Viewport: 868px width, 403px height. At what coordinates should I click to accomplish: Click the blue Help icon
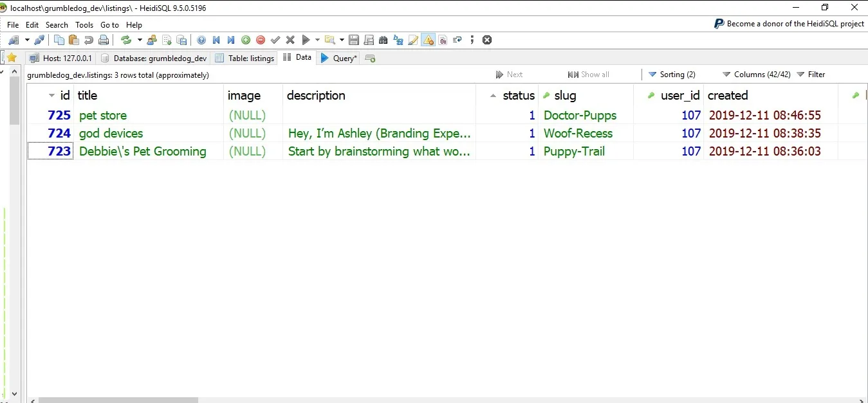point(201,40)
